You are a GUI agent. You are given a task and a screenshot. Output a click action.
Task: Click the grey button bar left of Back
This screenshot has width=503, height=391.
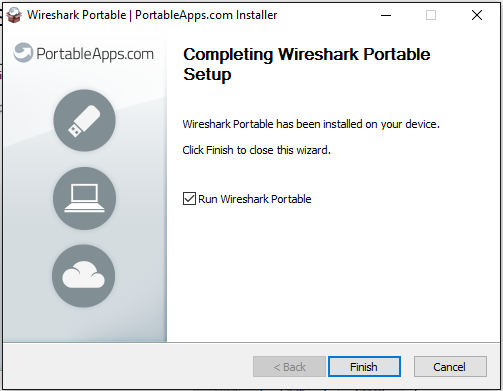(128, 366)
